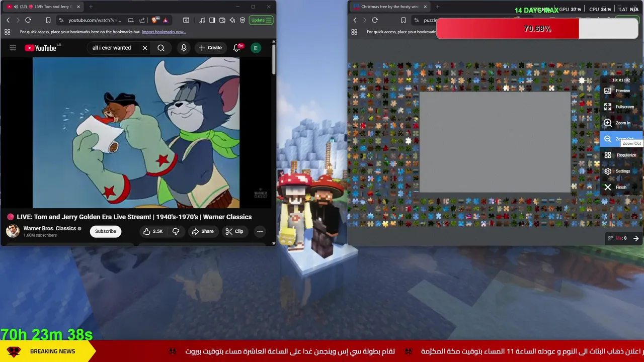644x362 pixels.
Task: Go to the YouTube home logo
Action: point(41,48)
